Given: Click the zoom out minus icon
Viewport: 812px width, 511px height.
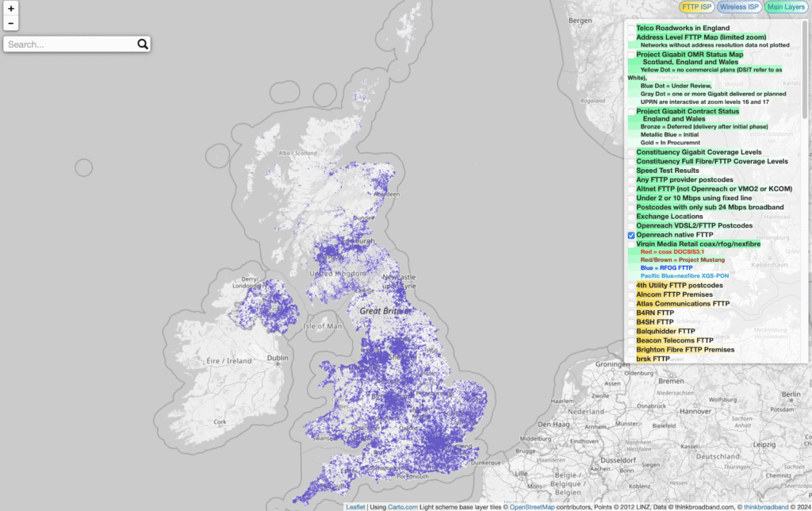Looking at the screenshot, I should pyautogui.click(x=11, y=24).
